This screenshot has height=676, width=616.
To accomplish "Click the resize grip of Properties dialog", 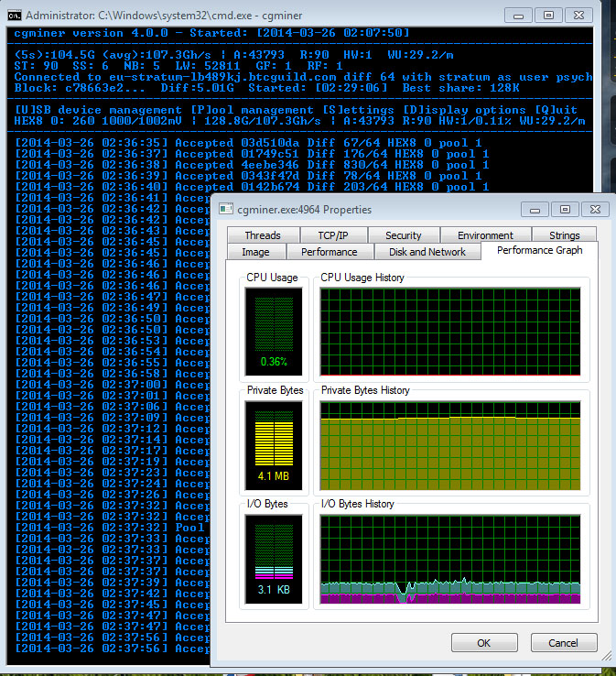I will 607,656.
